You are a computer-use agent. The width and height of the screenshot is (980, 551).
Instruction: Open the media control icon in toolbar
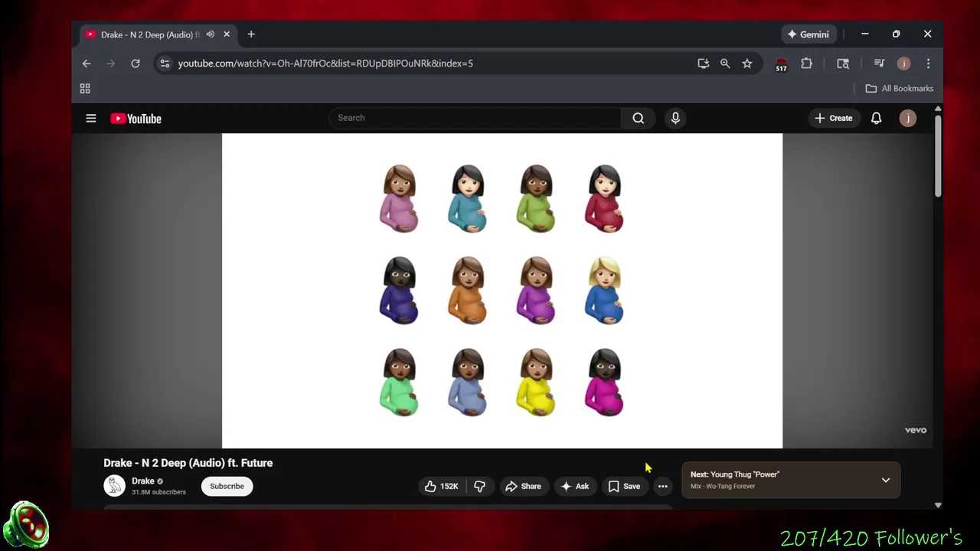point(879,64)
